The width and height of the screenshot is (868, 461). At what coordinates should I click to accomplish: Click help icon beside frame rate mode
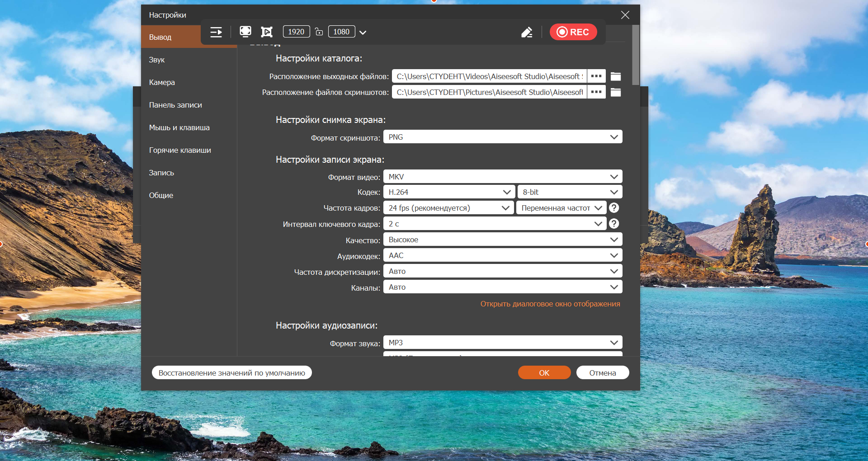pos(614,208)
